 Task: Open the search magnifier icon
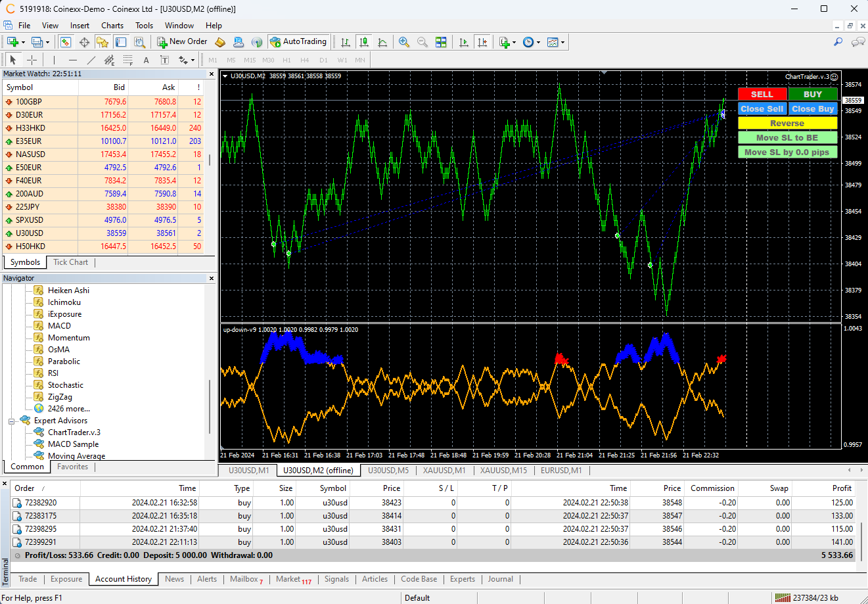pyautogui.click(x=838, y=42)
